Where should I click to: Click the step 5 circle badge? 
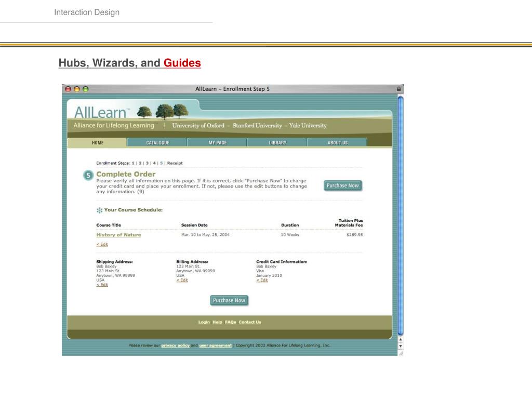coord(88,175)
